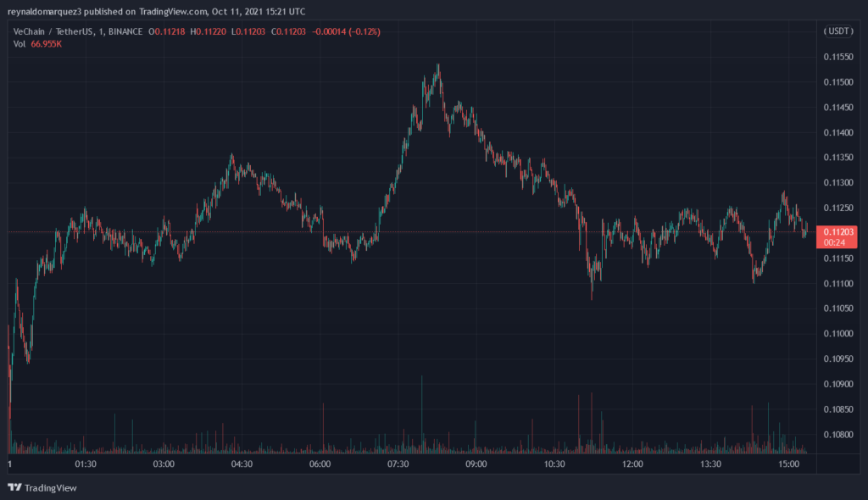Screen dimensions: 868x500
Task: Click the 15:00 time axis label
Action: (788, 464)
